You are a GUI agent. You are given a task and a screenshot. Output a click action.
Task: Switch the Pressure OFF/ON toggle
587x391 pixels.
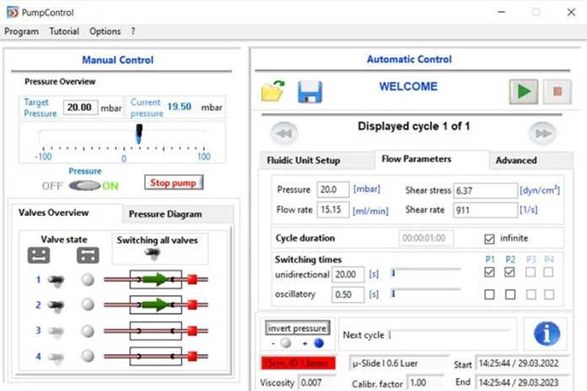point(85,185)
